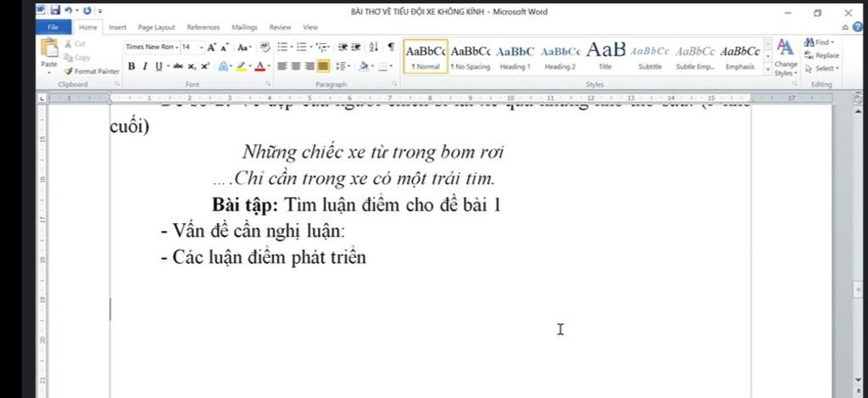The height and width of the screenshot is (398, 868).
Task: Open numbering list dropdown arrow
Action: pyautogui.click(x=310, y=48)
